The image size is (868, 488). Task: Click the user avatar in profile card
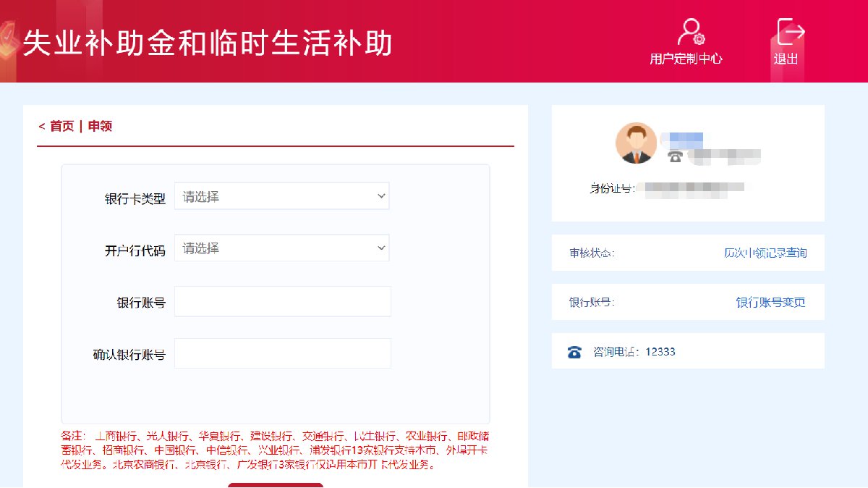[636, 143]
